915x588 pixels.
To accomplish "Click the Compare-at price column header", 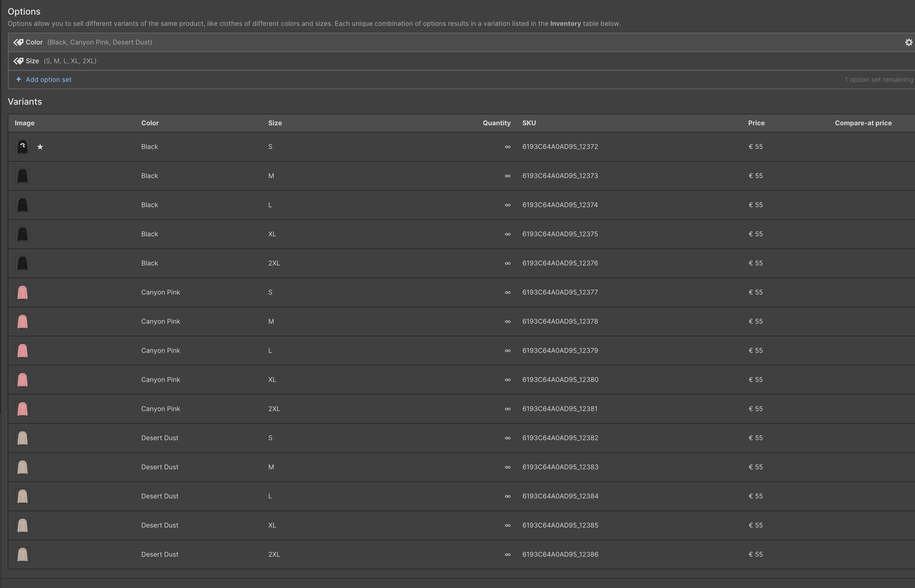I will click(863, 123).
